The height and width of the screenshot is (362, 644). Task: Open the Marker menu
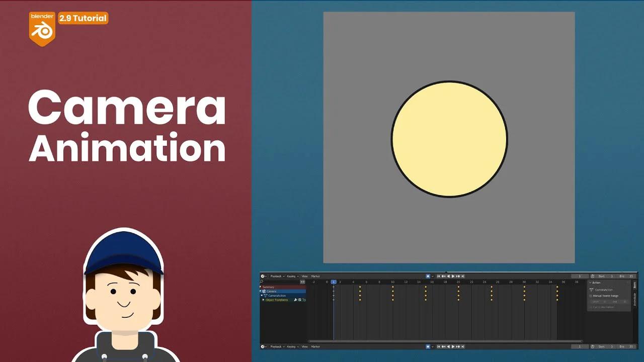point(315,276)
